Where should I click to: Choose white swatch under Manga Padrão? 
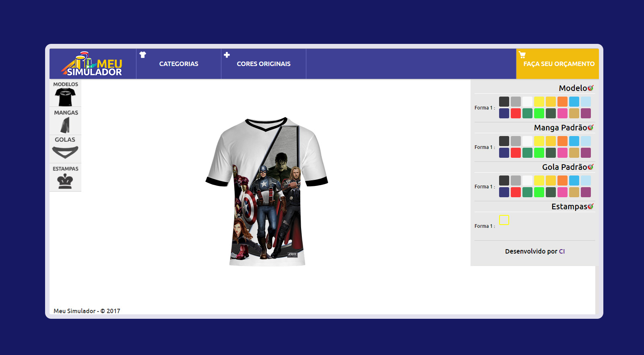[x=527, y=141]
